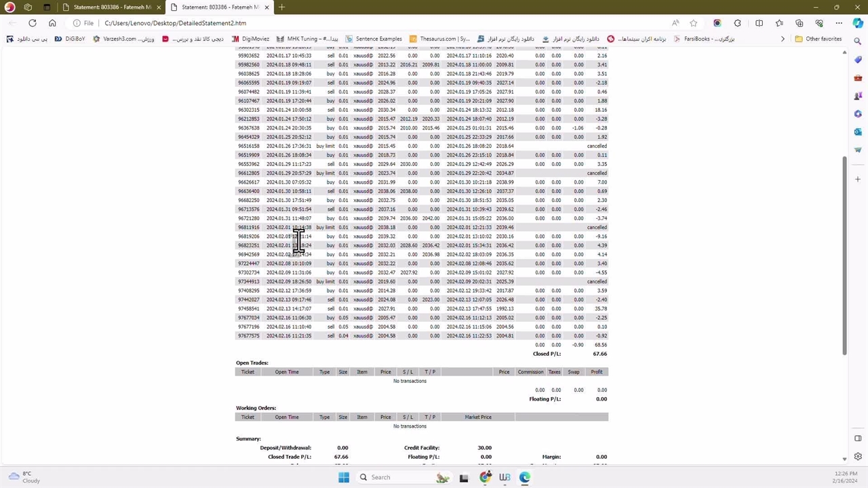This screenshot has height=488, width=868.
Task: Go to browser home page
Action: pos(52,23)
